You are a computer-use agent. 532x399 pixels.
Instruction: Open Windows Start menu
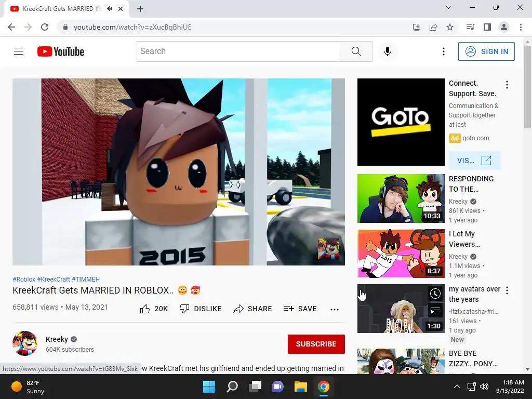tap(209, 387)
